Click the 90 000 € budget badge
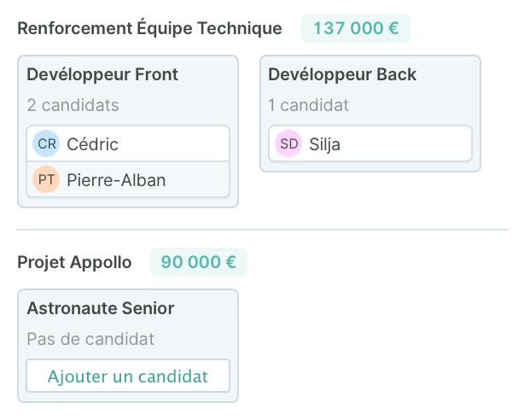Screen dimensions: 524x420 [x=199, y=261]
